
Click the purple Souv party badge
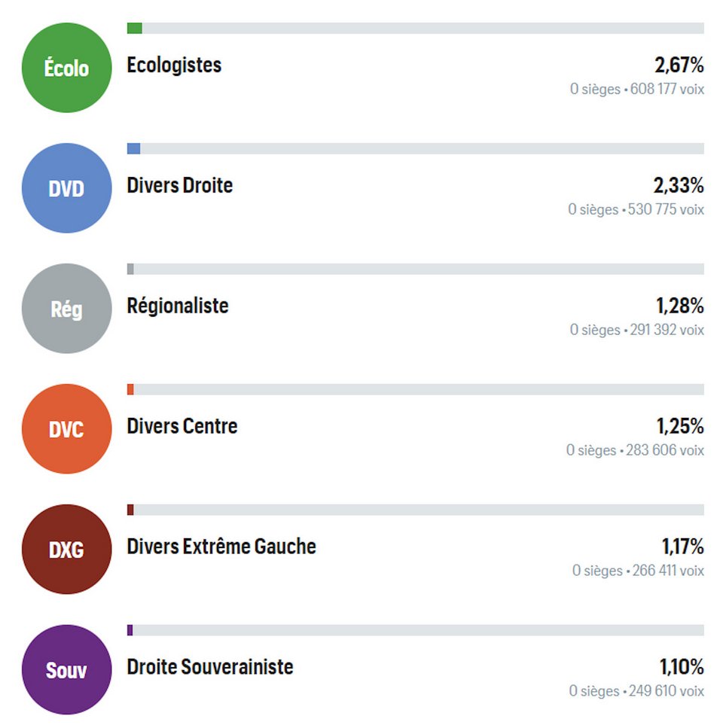[66, 669]
